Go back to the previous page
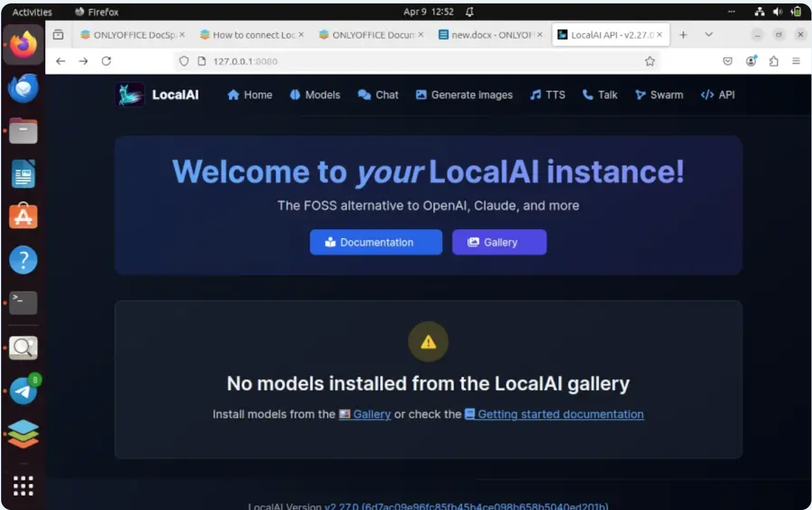Image resolution: width=812 pixels, height=510 pixels. (x=60, y=61)
